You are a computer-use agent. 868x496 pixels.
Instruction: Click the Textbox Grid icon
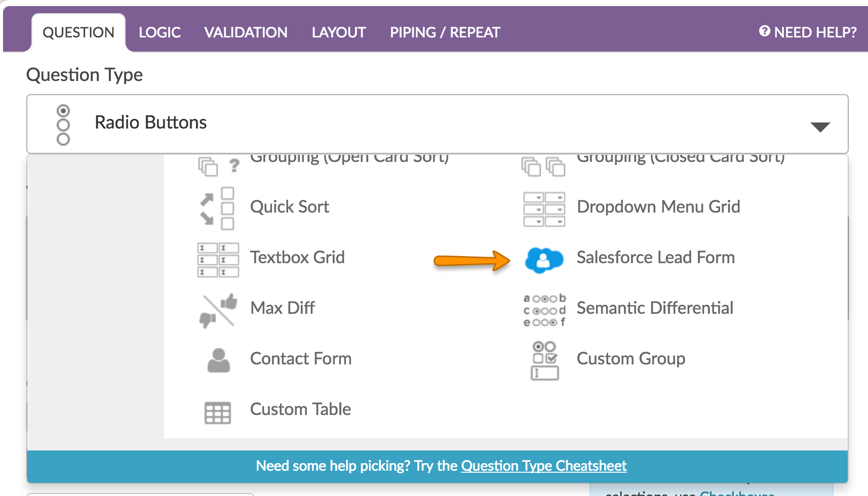(x=218, y=260)
